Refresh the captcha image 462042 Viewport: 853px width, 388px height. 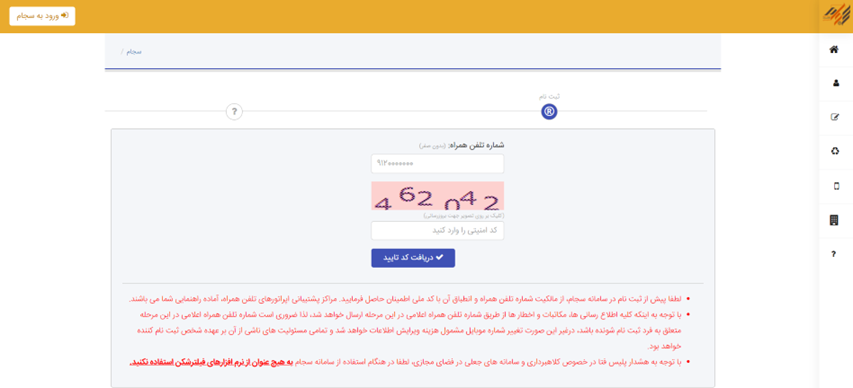437,196
